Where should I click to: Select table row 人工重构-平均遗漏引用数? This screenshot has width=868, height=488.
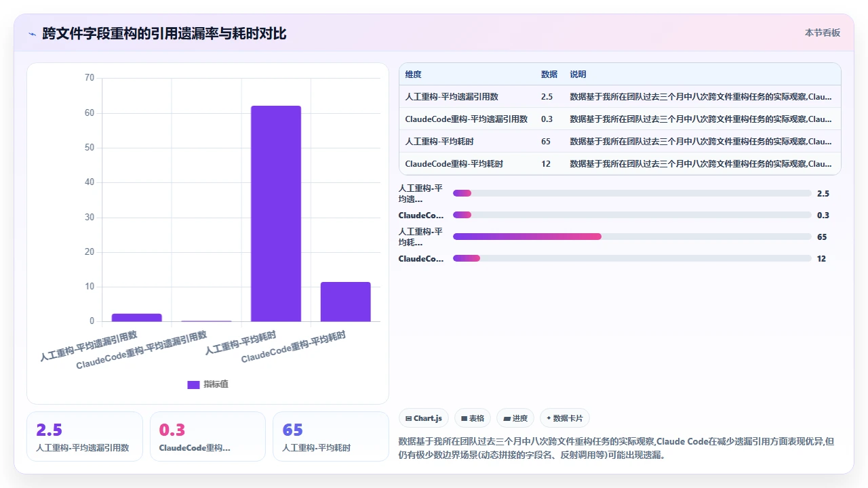click(x=620, y=97)
